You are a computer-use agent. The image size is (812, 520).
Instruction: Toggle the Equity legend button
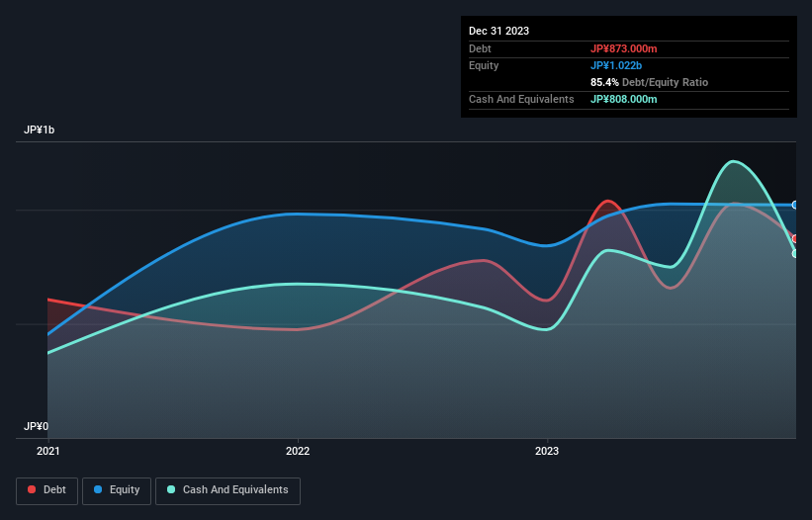pyautogui.click(x=117, y=490)
